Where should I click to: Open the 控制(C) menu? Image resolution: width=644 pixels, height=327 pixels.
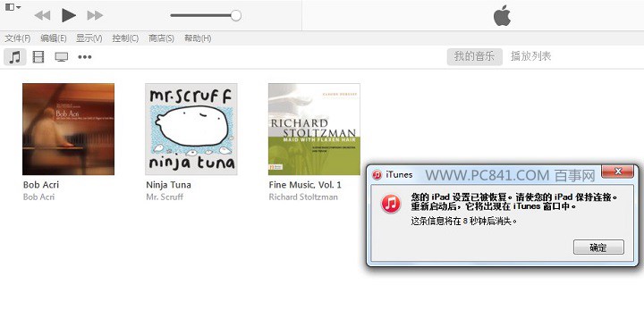(x=125, y=38)
